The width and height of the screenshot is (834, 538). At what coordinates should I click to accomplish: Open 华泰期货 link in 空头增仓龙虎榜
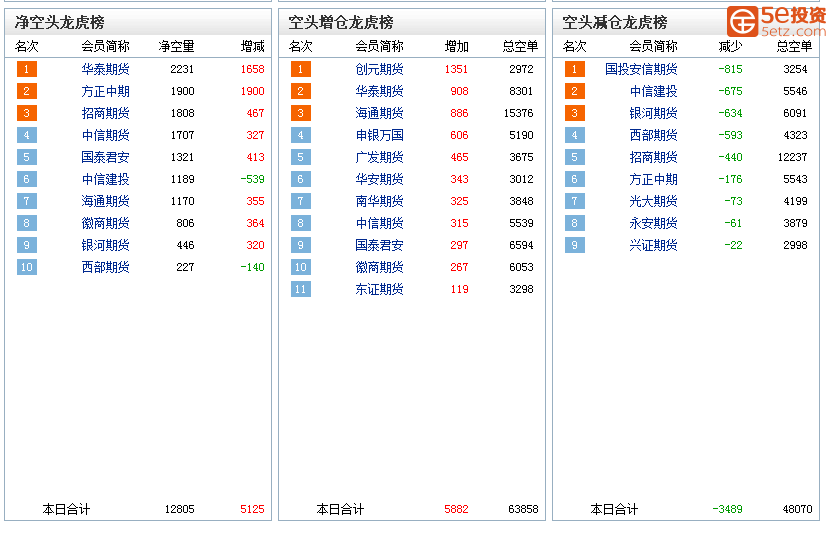(379, 91)
